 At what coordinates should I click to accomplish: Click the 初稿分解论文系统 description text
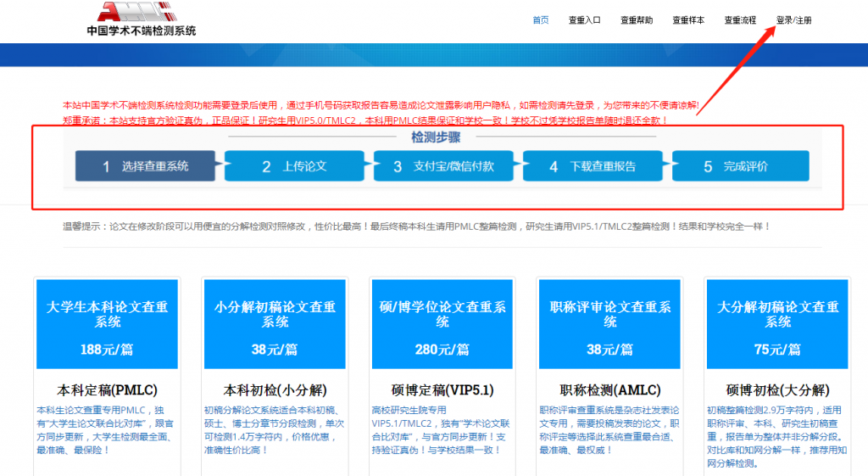(274, 430)
